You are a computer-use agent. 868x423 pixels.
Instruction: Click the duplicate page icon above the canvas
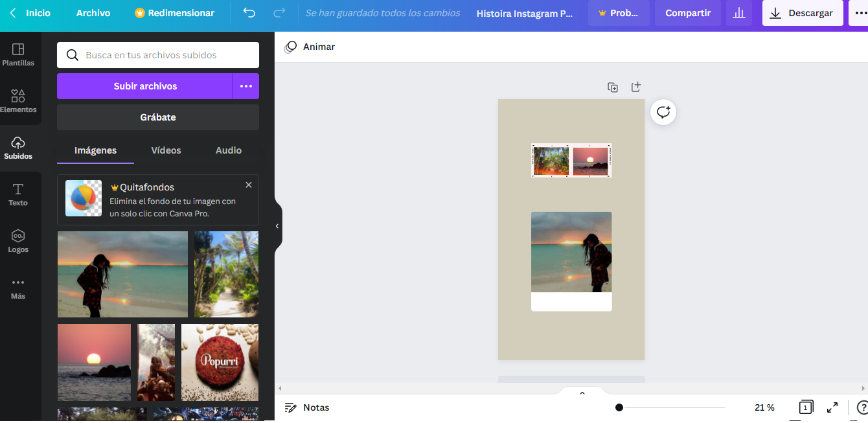(x=612, y=86)
